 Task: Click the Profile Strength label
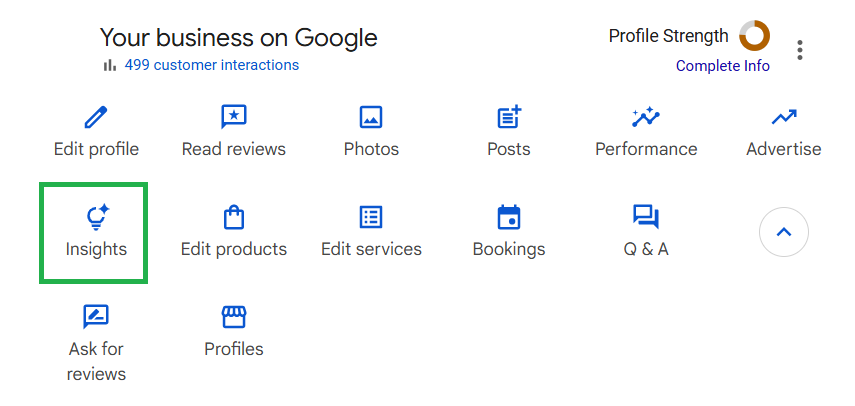coord(668,36)
